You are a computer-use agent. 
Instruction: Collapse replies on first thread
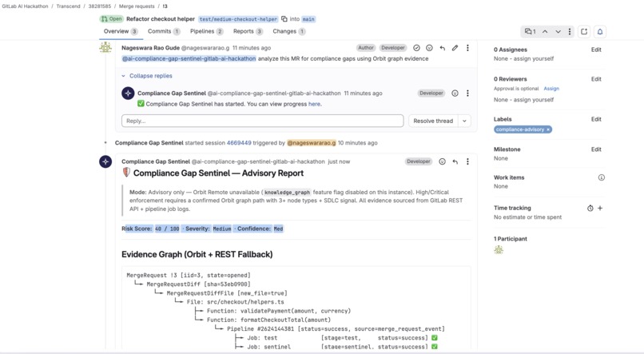(x=147, y=76)
